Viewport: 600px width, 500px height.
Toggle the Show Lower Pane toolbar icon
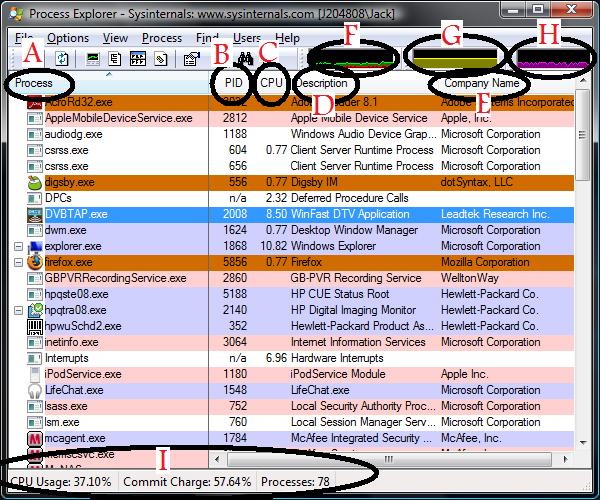click(x=138, y=59)
